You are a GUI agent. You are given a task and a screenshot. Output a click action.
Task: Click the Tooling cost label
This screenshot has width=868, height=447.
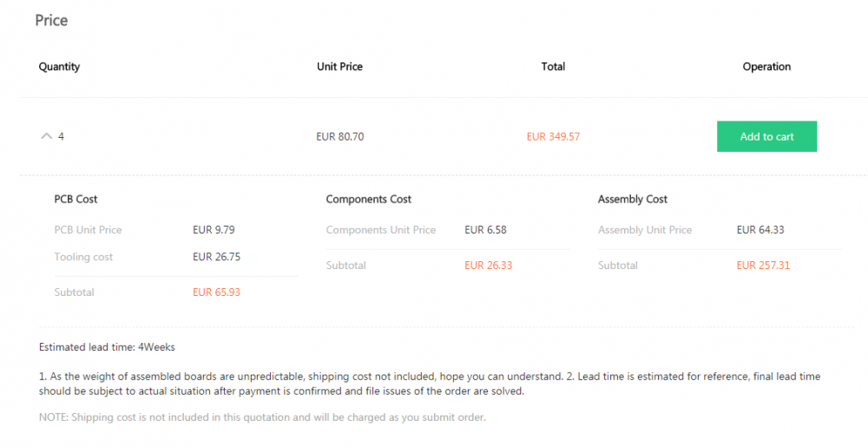point(83,257)
